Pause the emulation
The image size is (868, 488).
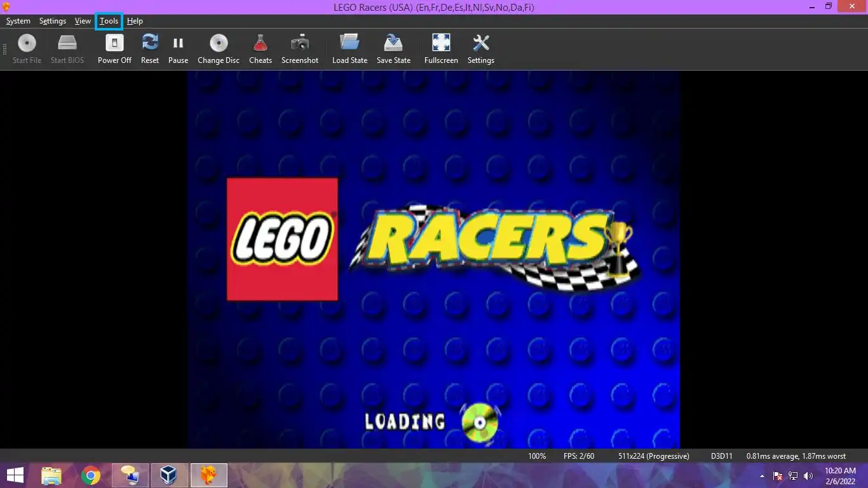(x=178, y=50)
